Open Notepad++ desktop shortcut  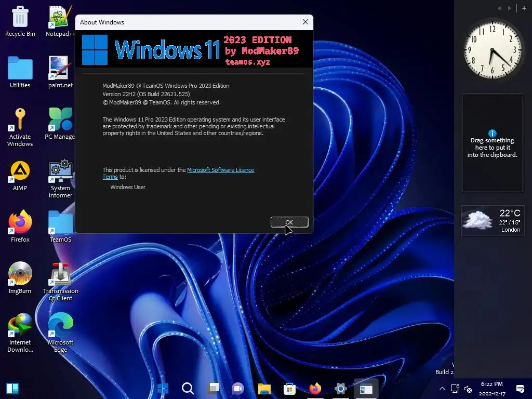[60, 21]
